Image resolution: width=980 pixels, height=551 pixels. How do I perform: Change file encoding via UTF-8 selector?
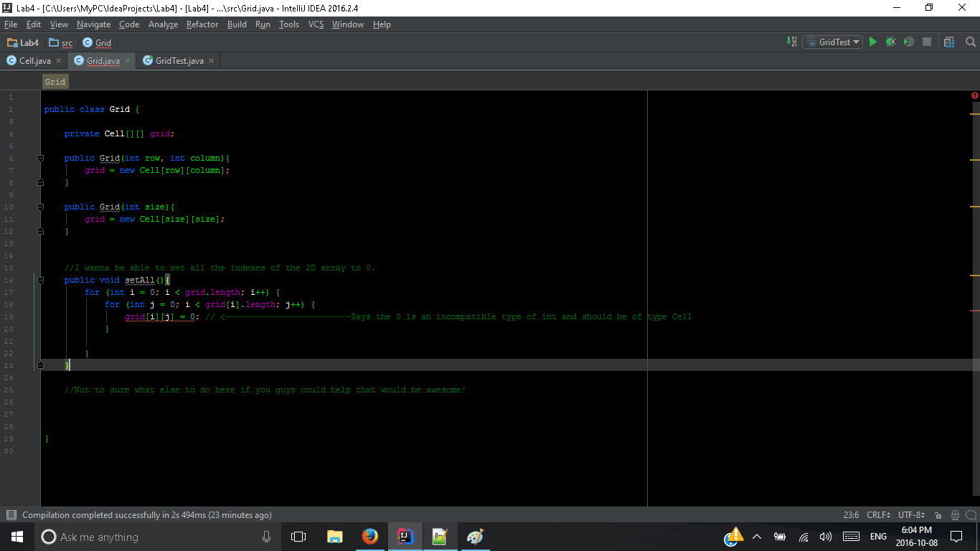(x=912, y=515)
